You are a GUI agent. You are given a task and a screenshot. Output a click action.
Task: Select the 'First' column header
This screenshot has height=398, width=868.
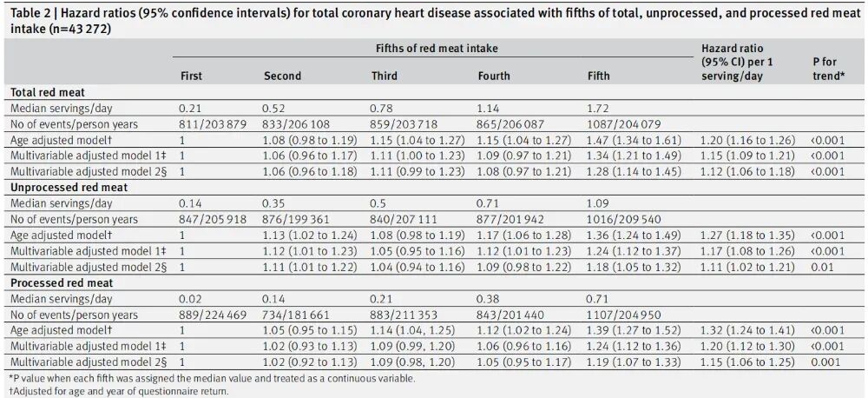pos(191,76)
